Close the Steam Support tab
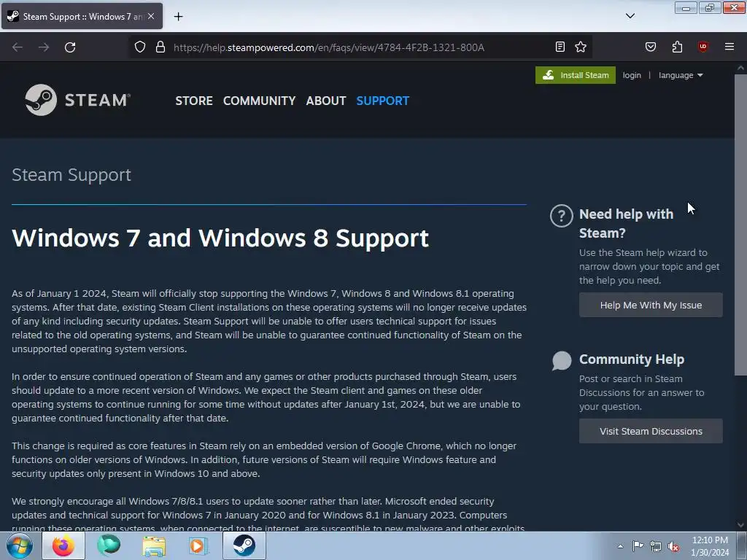This screenshot has height=560, width=747. pyautogui.click(x=151, y=16)
